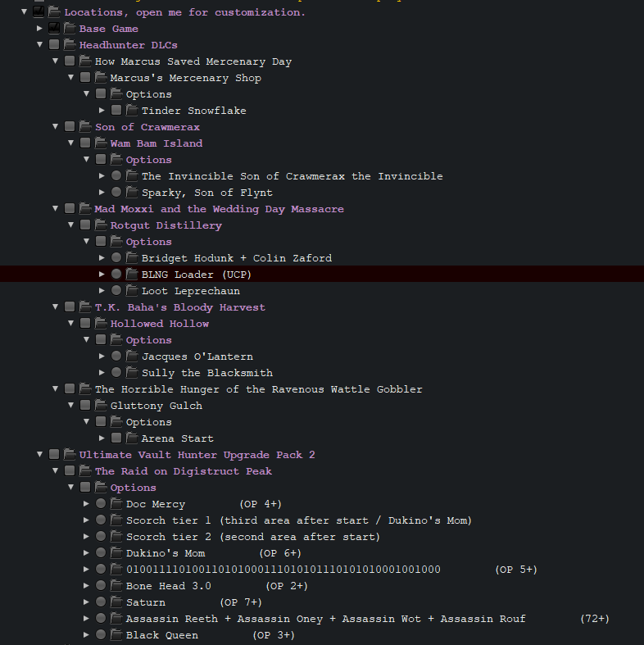This screenshot has height=645, width=644.
Task: Select the BLNG Loader (UCP) radio button
Action: [116, 275]
